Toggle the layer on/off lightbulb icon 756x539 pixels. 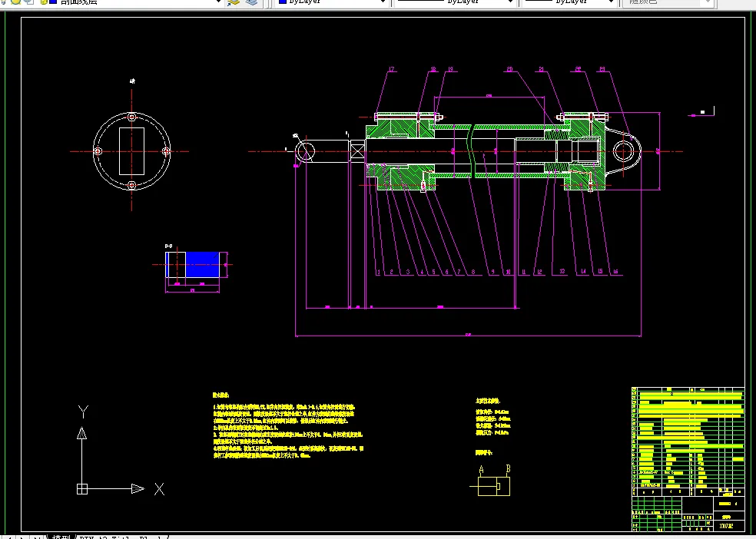4,2
